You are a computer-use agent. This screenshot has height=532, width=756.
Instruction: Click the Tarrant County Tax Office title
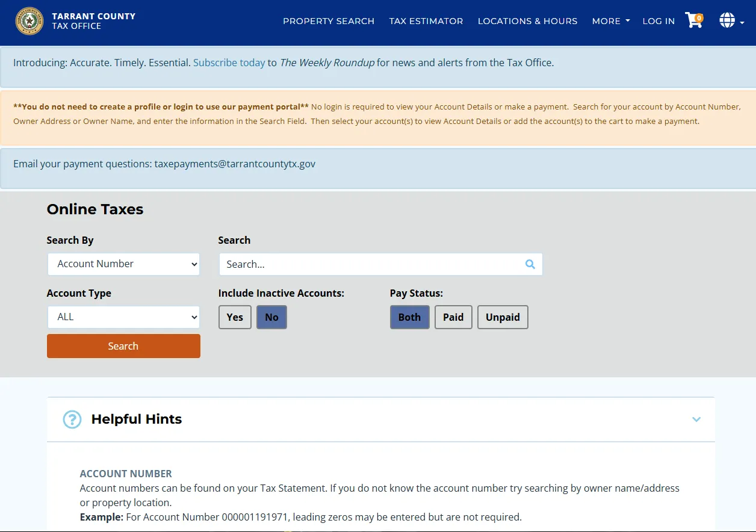click(x=94, y=21)
